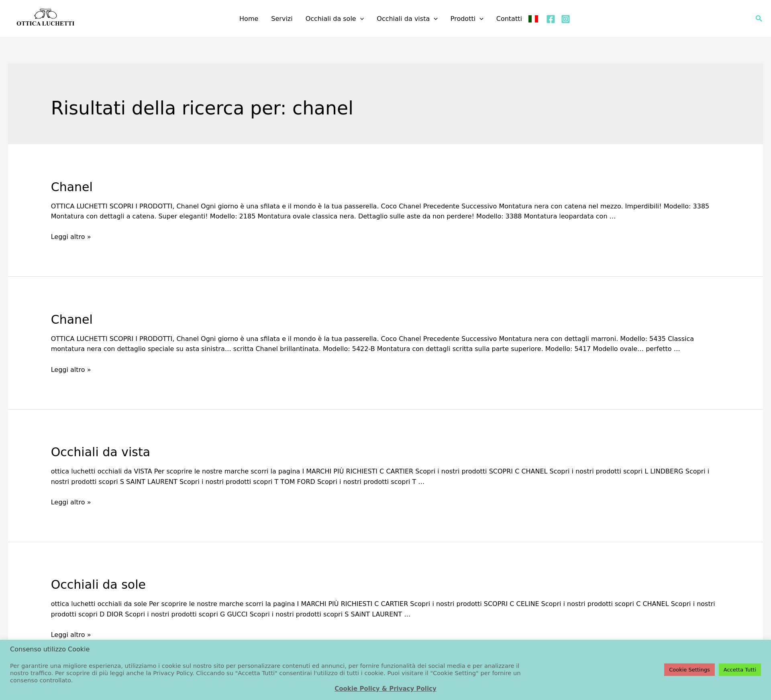Open the Cookie Policy & Privacy Policy link

click(385, 688)
